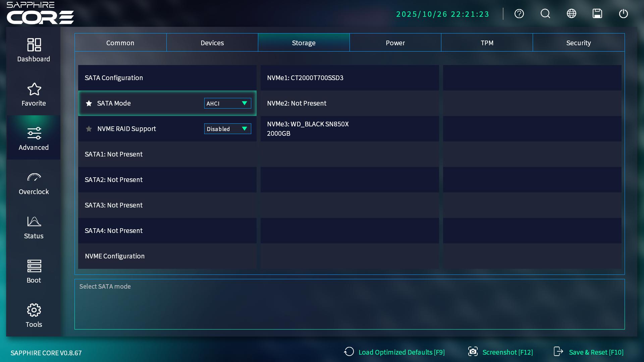Screen dimensions: 644x362
Task: Mark NVME RAID Support as favorite
Action: [89, 129]
